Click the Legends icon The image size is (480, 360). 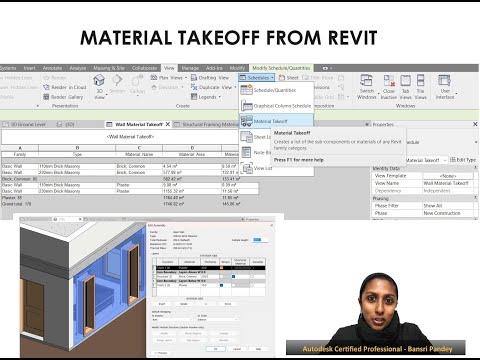coord(194,97)
